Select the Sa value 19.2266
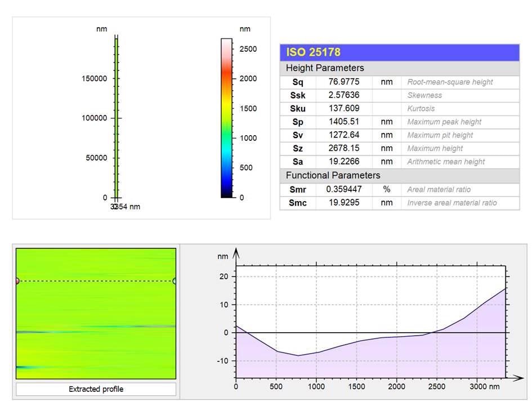 (x=344, y=161)
